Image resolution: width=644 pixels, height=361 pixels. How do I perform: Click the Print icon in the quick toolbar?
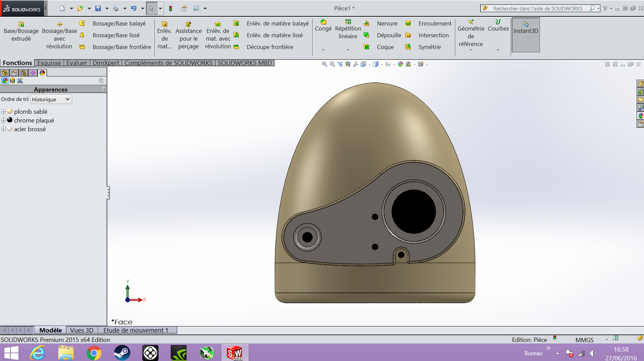(116, 8)
